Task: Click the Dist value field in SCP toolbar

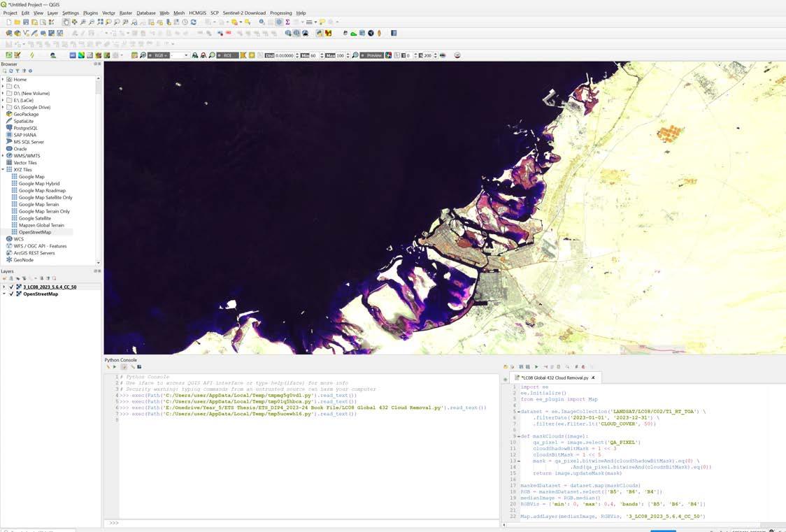Action: (284, 55)
